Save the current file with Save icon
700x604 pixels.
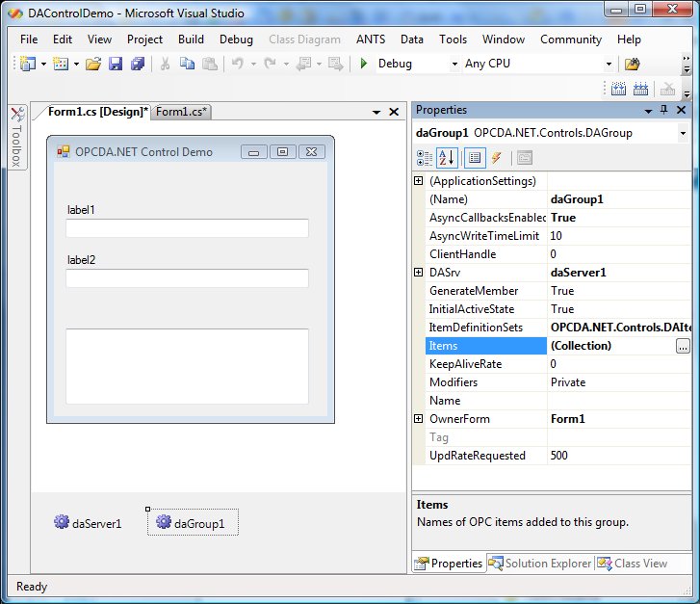[116, 64]
